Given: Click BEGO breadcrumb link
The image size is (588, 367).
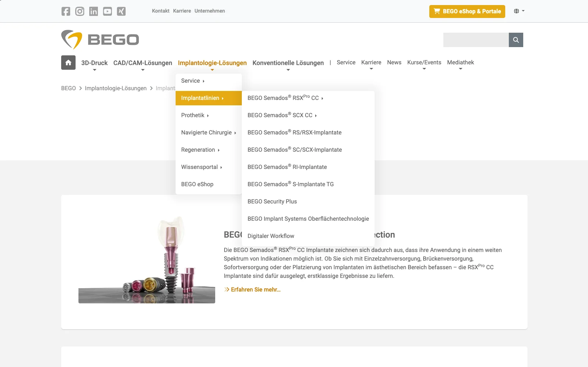Looking at the screenshot, I should pyautogui.click(x=68, y=88).
